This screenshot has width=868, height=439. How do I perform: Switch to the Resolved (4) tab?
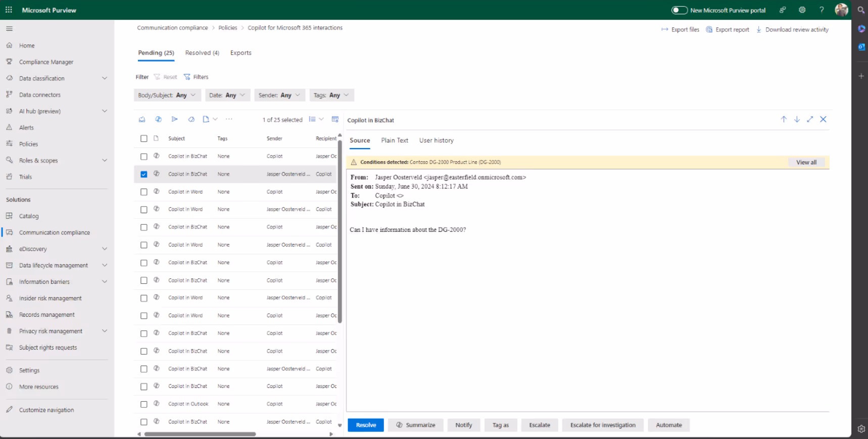pos(202,53)
